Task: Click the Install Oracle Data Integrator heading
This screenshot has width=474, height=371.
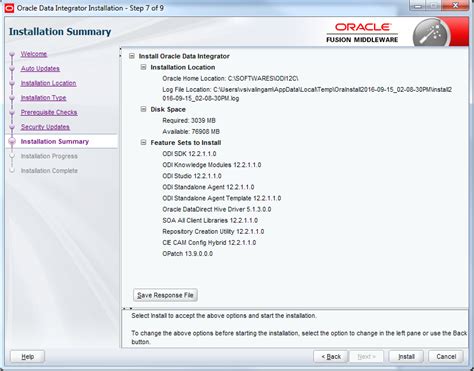Action: pyautogui.click(x=184, y=56)
